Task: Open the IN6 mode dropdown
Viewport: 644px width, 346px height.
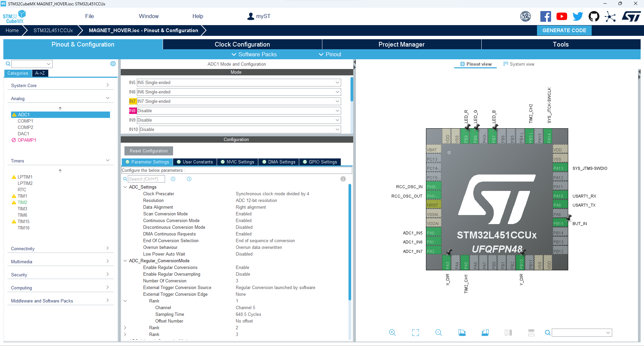Action: [x=239, y=92]
